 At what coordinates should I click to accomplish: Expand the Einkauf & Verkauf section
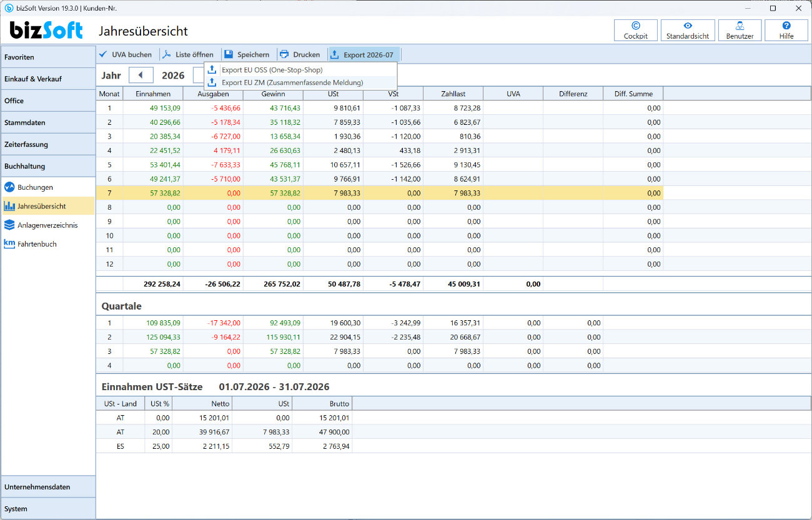click(x=48, y=79)
